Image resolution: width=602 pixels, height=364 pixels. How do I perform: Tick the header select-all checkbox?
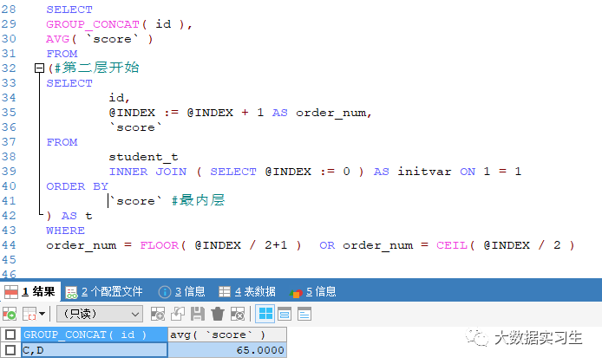10,335
